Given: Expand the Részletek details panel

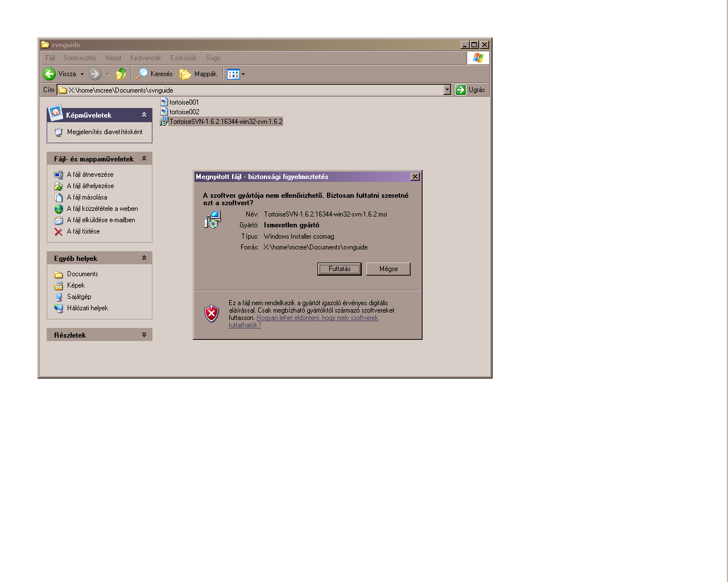Looking at the screenshot, I should click(144, 335).
